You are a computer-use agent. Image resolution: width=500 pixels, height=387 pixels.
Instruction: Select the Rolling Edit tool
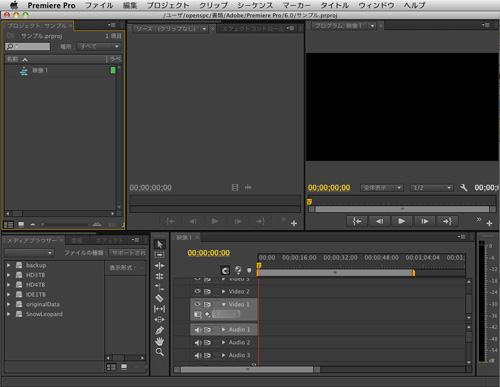click(160, 276)
